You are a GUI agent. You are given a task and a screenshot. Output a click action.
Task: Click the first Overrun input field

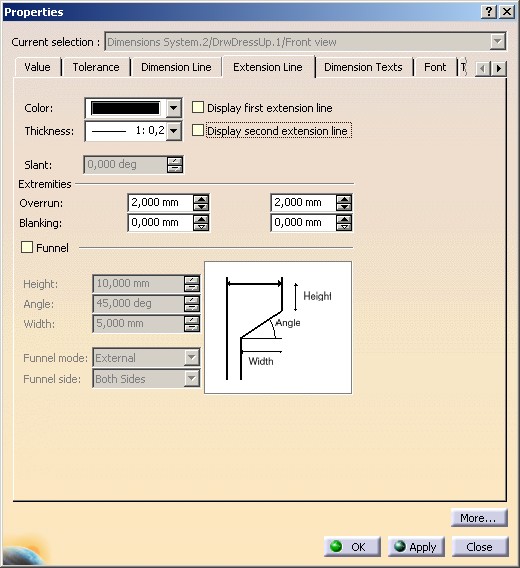pos(160,203)
